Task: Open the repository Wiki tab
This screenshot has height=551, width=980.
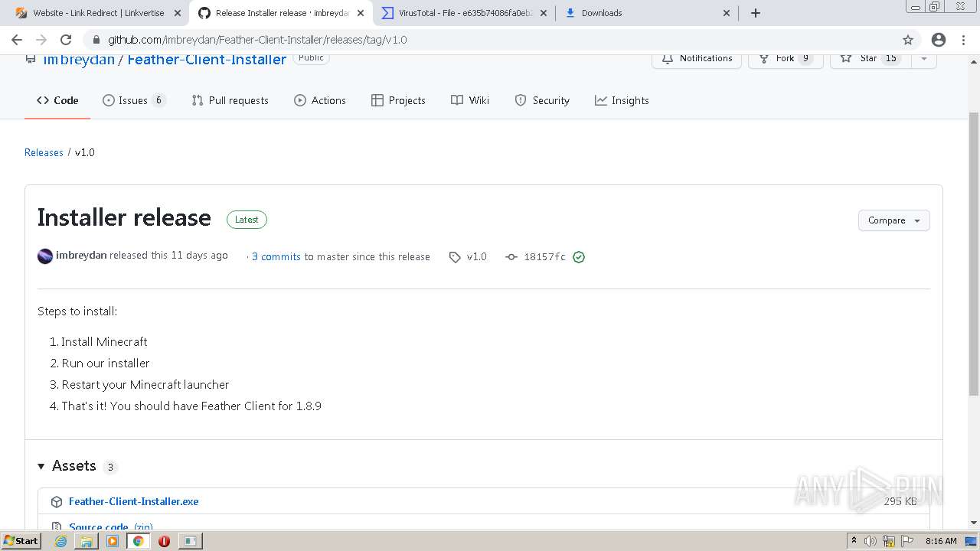Action: [x=470, y=100]
